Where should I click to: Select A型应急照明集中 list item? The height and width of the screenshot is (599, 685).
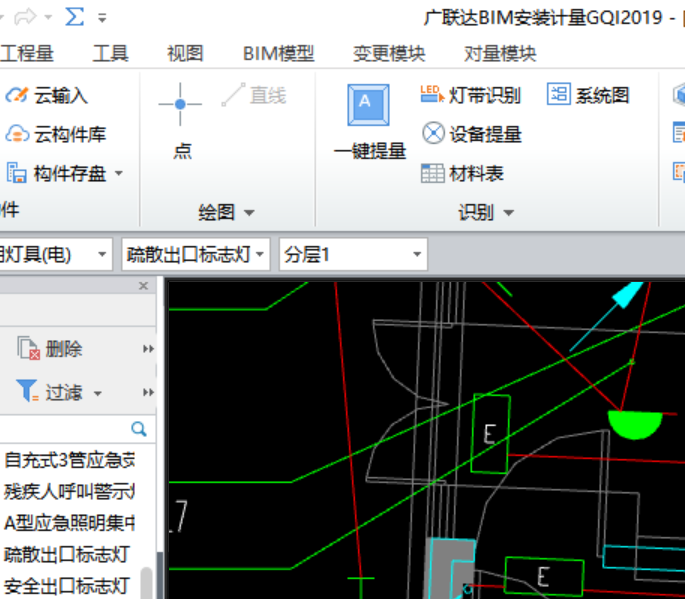click(70, 523)
